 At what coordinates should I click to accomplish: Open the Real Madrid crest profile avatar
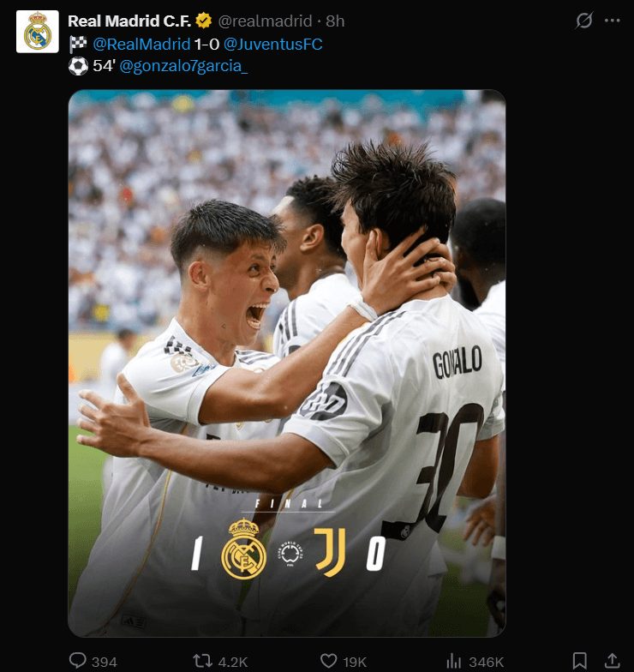click(38, 32)
